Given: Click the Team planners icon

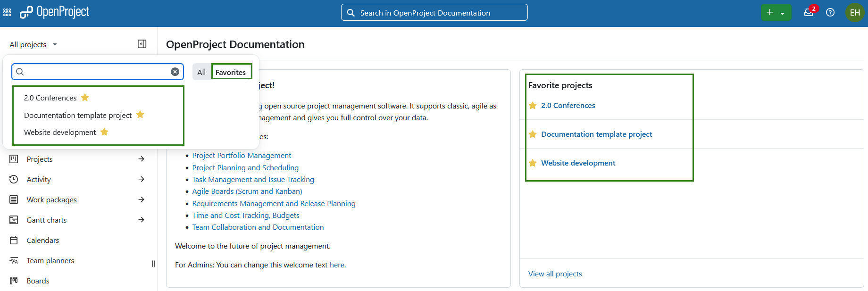Looking at the screenshot, I should coord(14,260).
